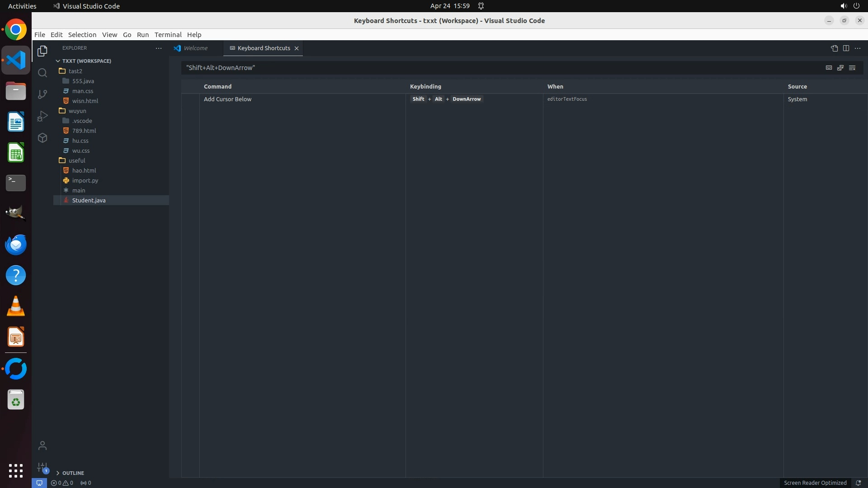
Task: Open the Accounts icon in activity bar
Action: [x=42, y=446]
